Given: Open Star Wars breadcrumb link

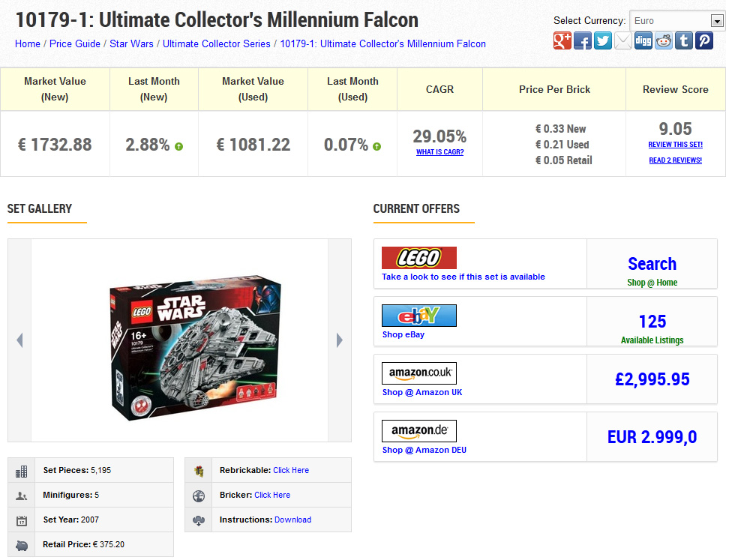Looking at the screenshot, I should click(131, 43).
